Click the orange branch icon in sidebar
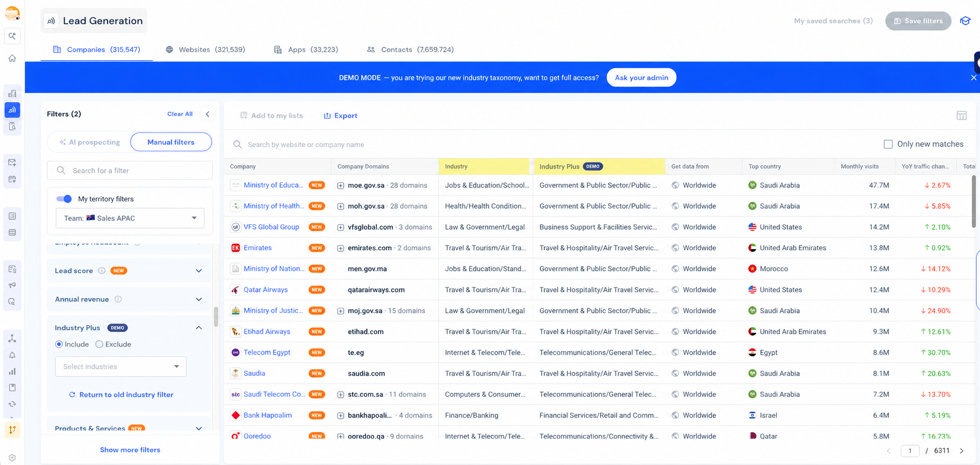This screenshot has width=980, height=465. tap(12, 429)
